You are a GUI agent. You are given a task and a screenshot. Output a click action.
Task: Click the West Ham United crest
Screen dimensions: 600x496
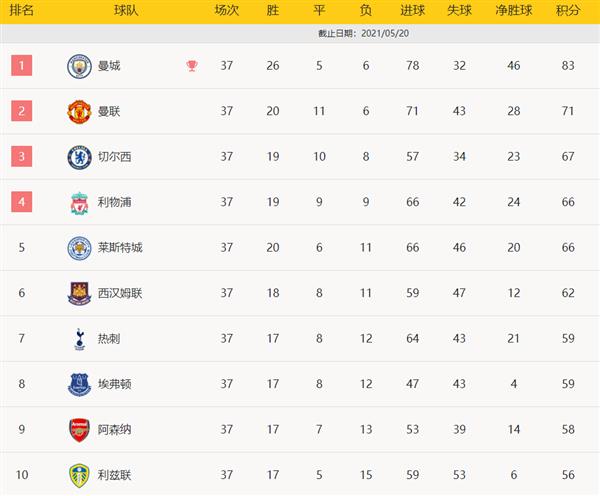[79, 294]
